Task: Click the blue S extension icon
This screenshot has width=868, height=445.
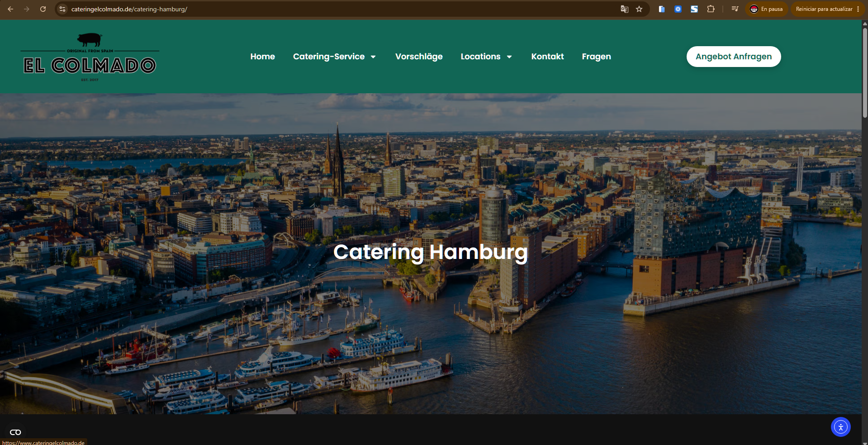Action: click(694, 9)
